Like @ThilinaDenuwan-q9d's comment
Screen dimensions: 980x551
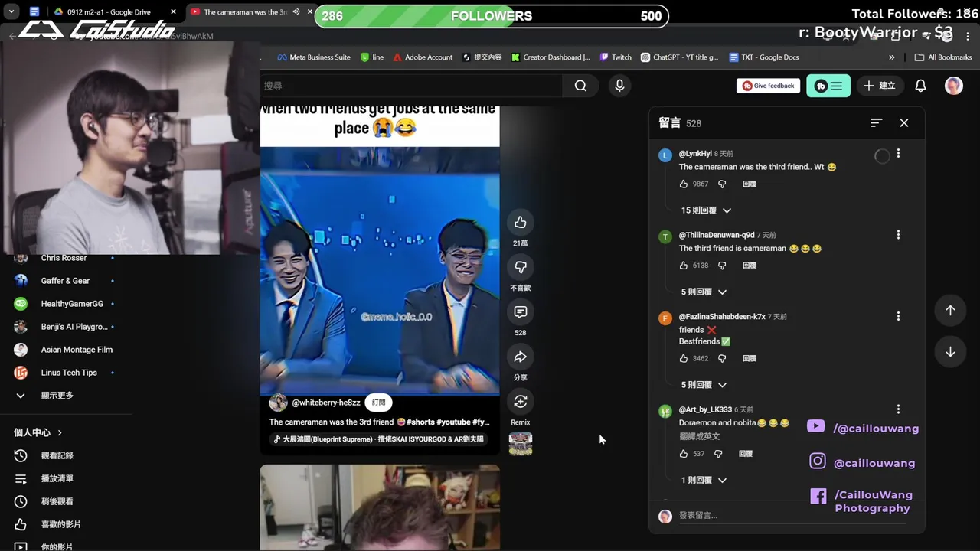click(684, 266)
